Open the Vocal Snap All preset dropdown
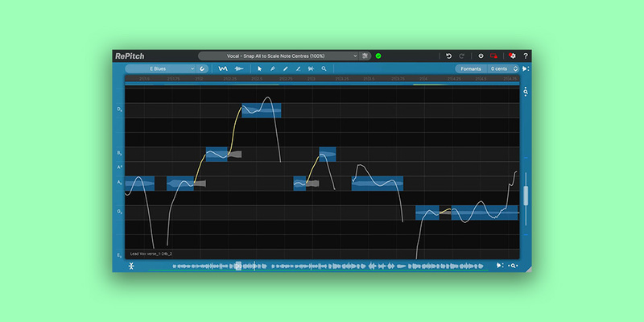This screenshot has height=322, width=644. tap(278, 56)
